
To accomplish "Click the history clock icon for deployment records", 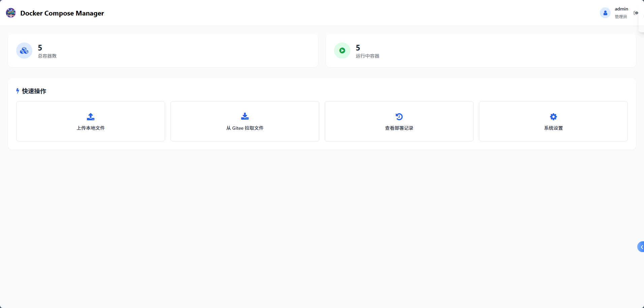I will coord(399,117).
